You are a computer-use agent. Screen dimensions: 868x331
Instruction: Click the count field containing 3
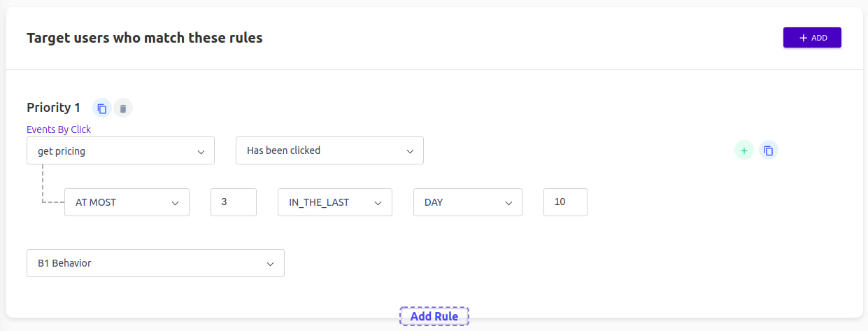[234, 202]
